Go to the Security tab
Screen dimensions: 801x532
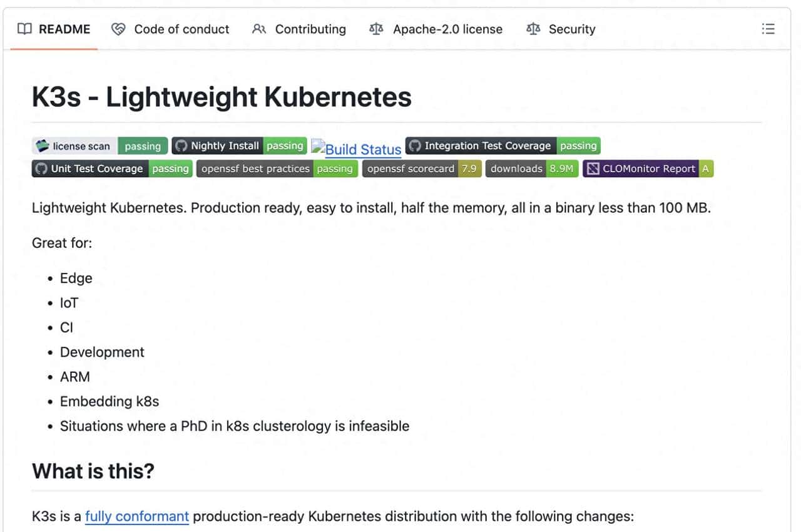[x=572, y=29]
